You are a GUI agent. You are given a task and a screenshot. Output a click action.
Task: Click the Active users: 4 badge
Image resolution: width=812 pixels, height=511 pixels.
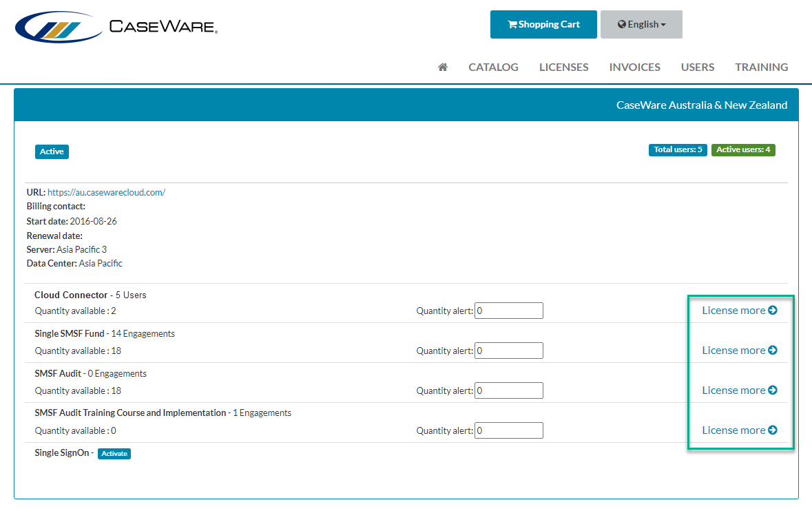(742, 149)
